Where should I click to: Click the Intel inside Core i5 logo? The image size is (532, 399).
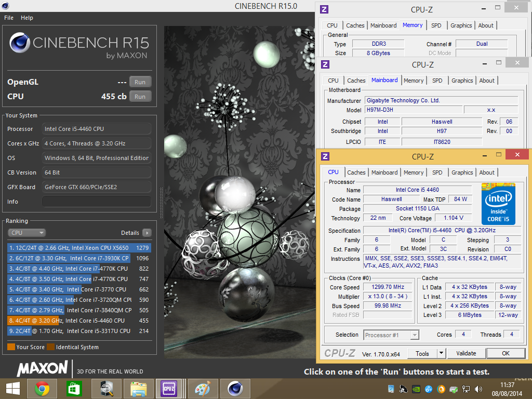pyautogui.click(x=498, y=204)
